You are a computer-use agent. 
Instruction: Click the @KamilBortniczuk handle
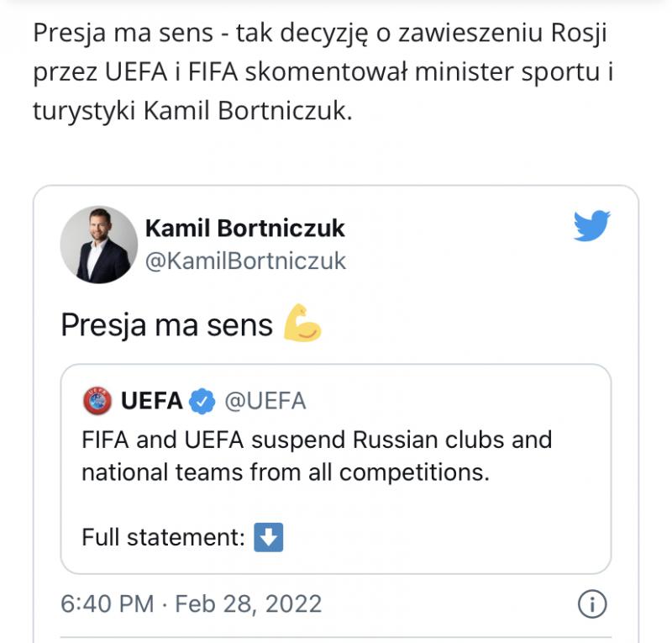click(x=245, y=261)
